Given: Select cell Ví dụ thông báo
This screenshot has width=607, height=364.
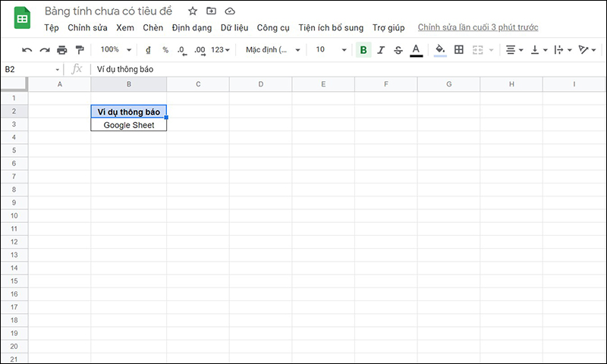Looking at the screenshot, I should pos(129,111).
